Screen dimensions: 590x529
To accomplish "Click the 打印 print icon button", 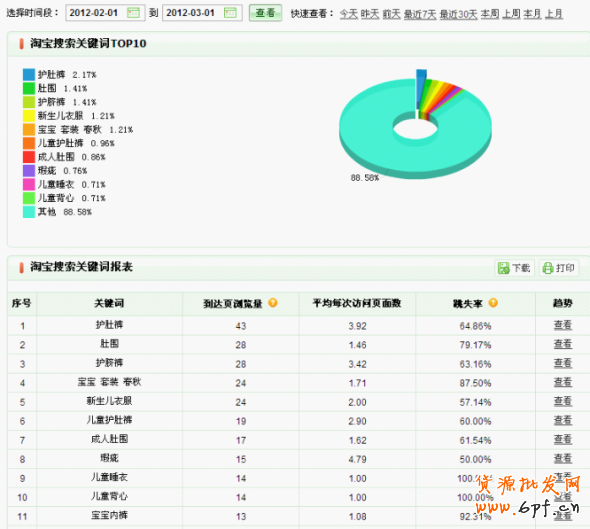I will point(559,268).
